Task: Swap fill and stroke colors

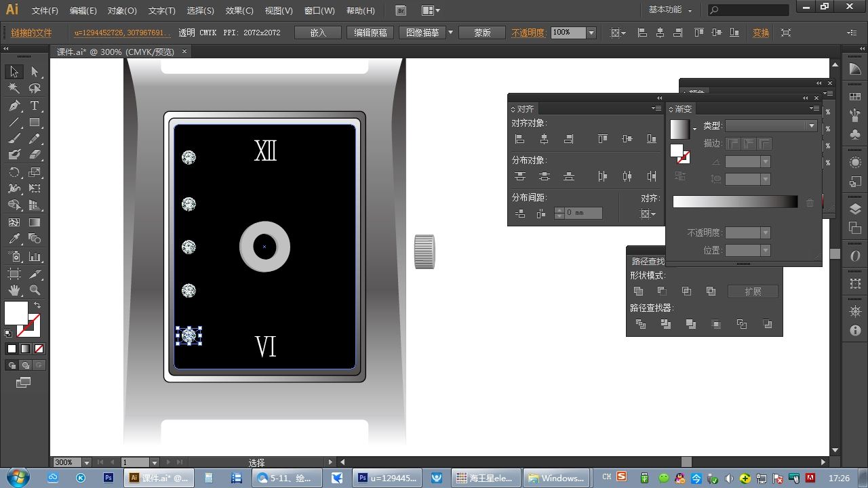Action: coord(37,305)
